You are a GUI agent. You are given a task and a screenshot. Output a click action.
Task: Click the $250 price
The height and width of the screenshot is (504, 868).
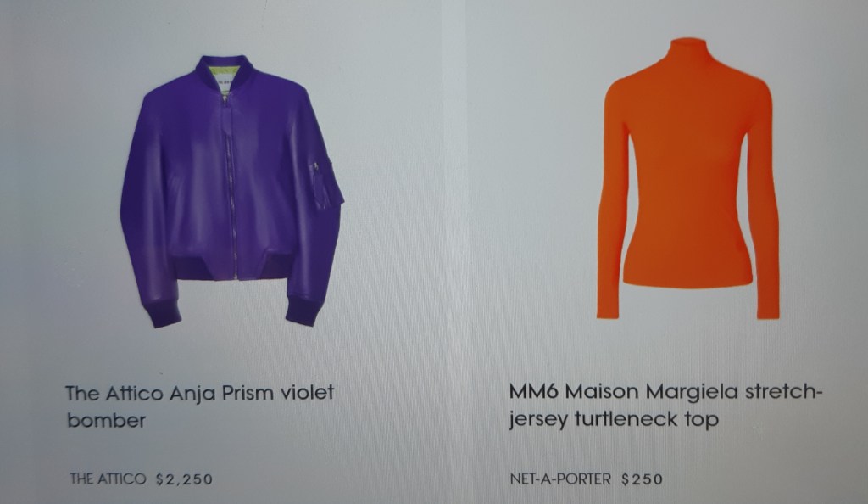(643, 479)
